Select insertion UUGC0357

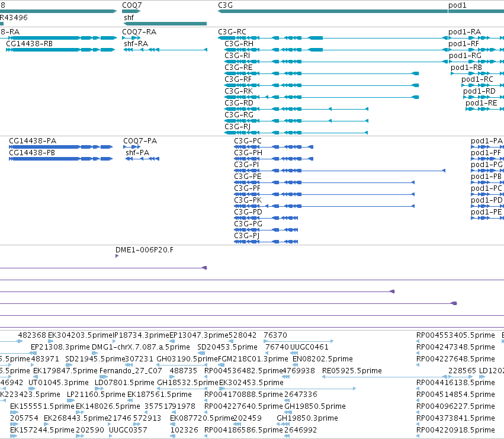(128, 430)
